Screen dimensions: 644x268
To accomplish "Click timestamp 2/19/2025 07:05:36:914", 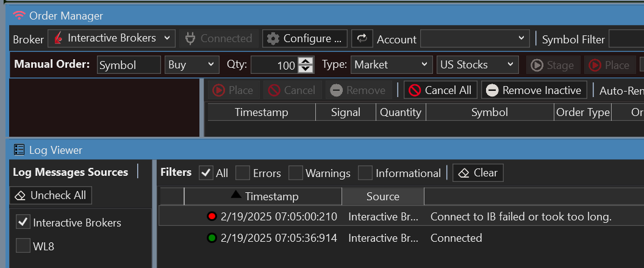I will pyautogui.click(x=279, y=238).
